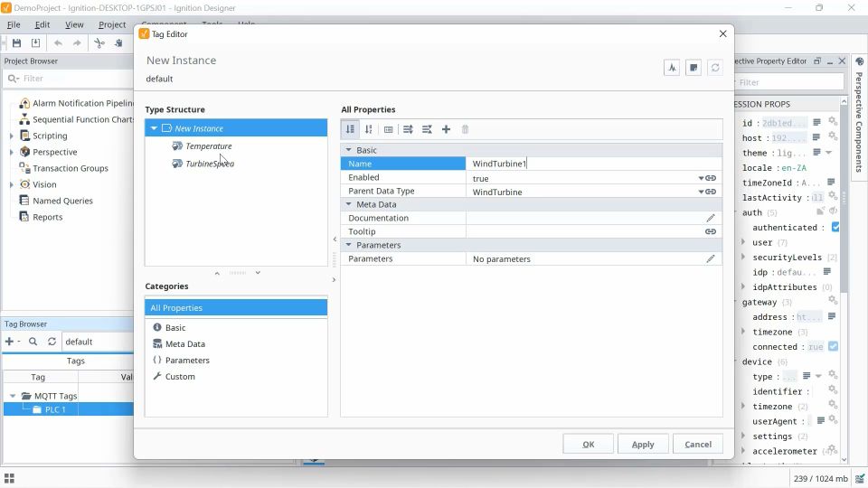The width and height of the screenshot is (868, 488).
Task: Click the binding link icon for Parent Data Type
Action: pyautogui.click(x=712, y=192)
